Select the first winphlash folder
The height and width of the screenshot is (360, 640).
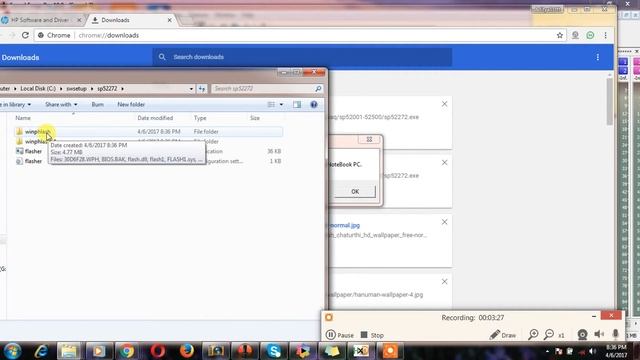149,131
